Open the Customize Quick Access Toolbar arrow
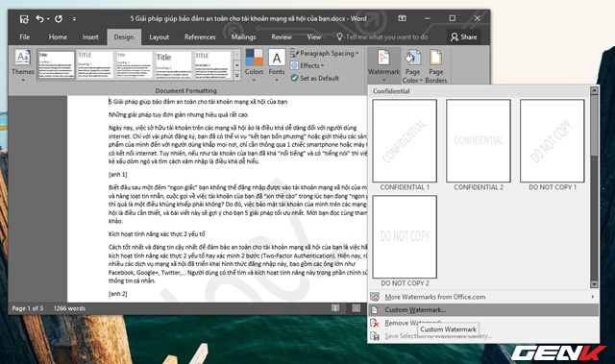 74,19
